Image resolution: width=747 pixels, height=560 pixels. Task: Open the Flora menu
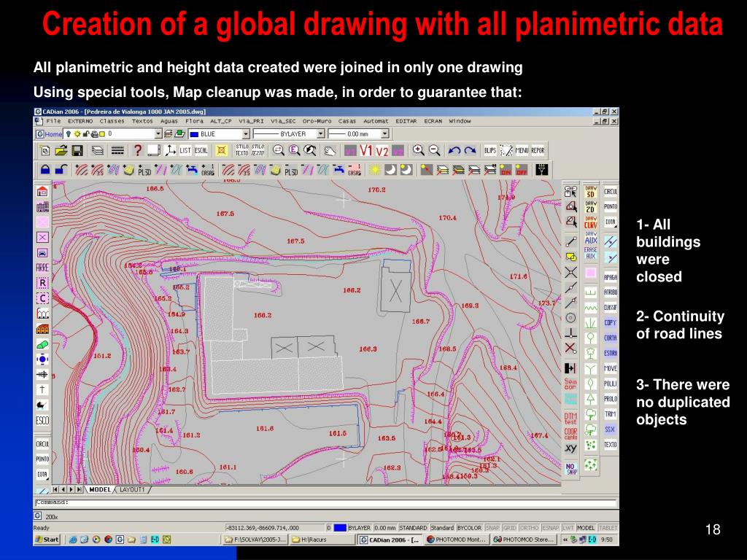(x=194, y=122)
